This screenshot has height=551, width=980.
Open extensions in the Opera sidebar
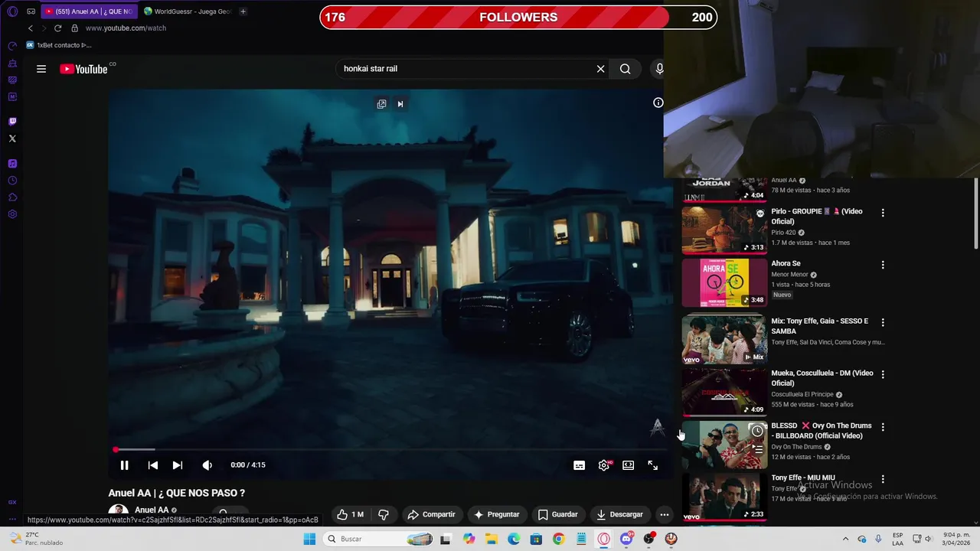click(x=12, y=197)
